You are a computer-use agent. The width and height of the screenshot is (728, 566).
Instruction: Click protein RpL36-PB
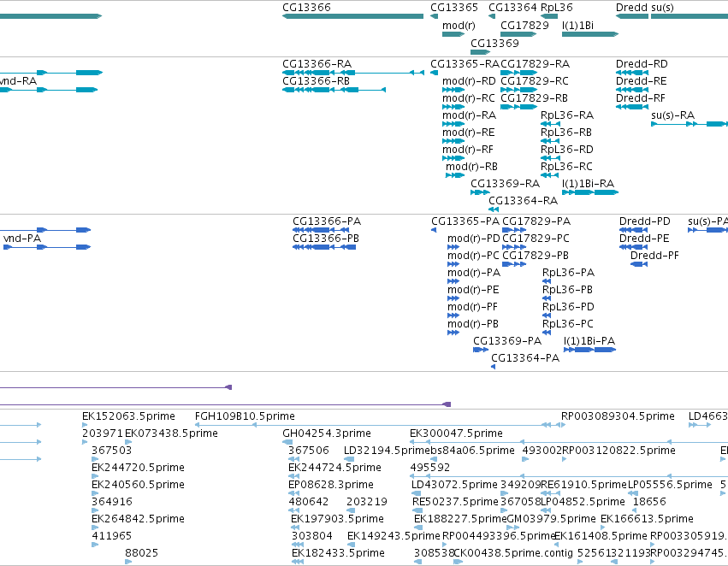point(567,290)
